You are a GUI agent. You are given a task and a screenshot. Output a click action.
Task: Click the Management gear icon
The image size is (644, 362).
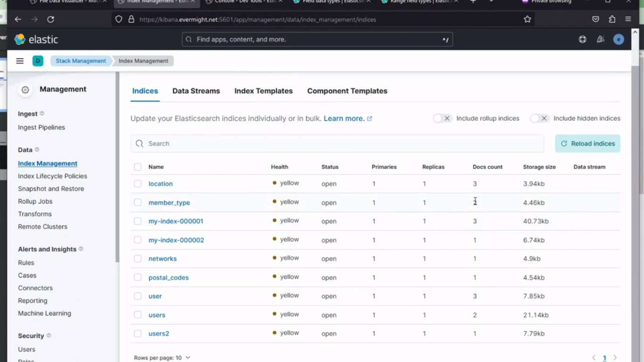25,90
